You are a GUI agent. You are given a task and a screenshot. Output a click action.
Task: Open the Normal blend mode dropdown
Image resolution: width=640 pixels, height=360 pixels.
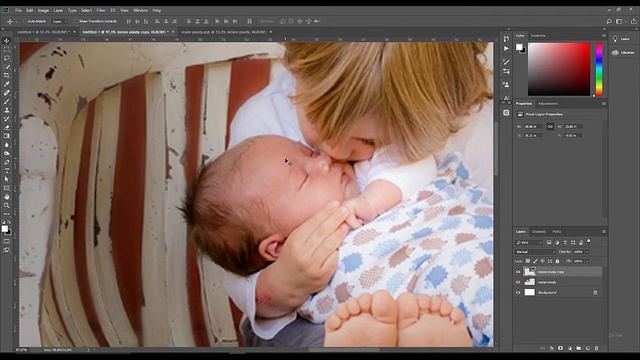pos(535,252)
